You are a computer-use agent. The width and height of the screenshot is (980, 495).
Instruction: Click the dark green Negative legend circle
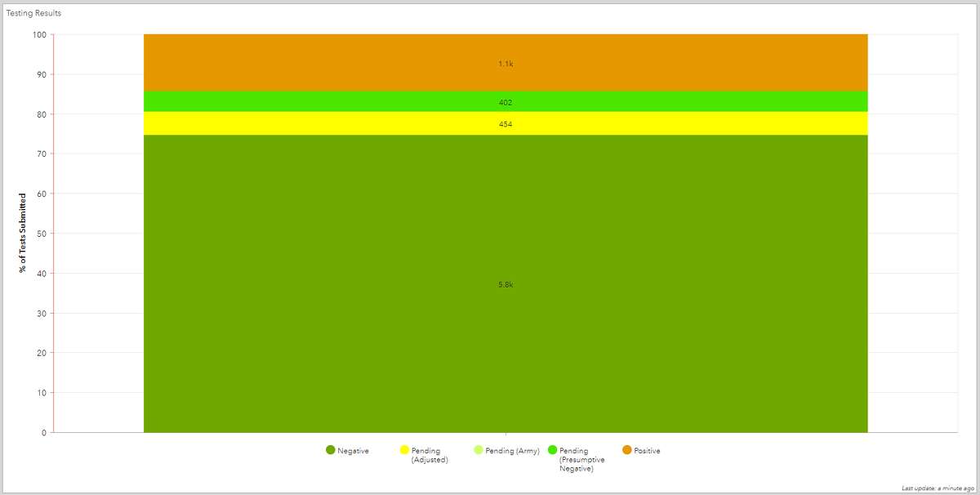[330, 450]
